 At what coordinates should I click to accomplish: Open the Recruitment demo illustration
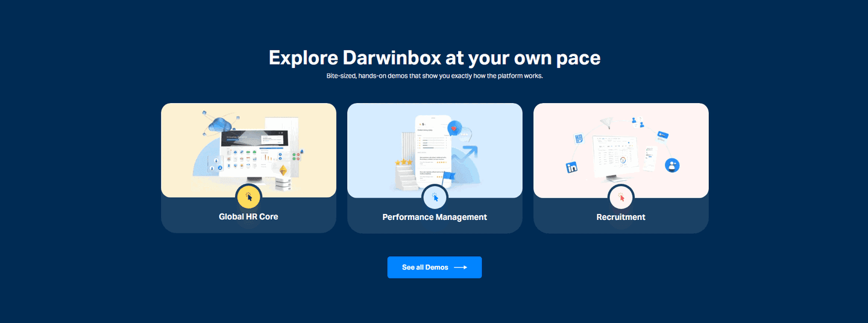621,150
